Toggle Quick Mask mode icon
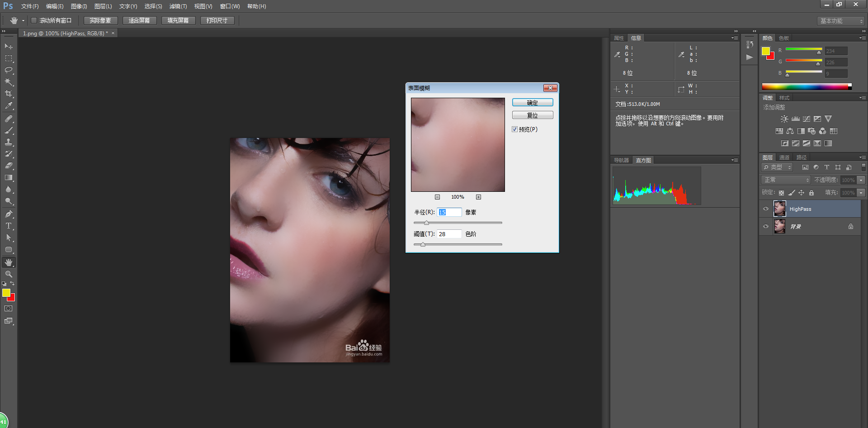 click(x=9, y=309)
